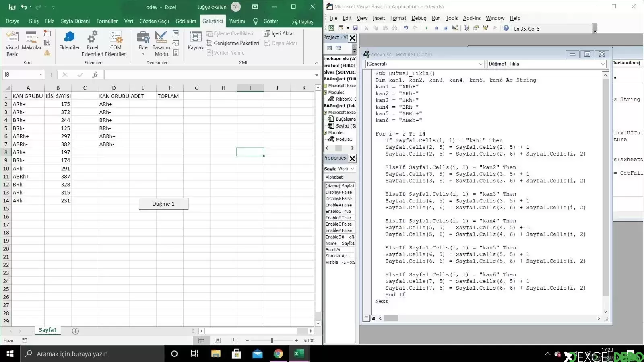
Task: Save workbook with the Excel quick access icon
Action: point(12,7)
